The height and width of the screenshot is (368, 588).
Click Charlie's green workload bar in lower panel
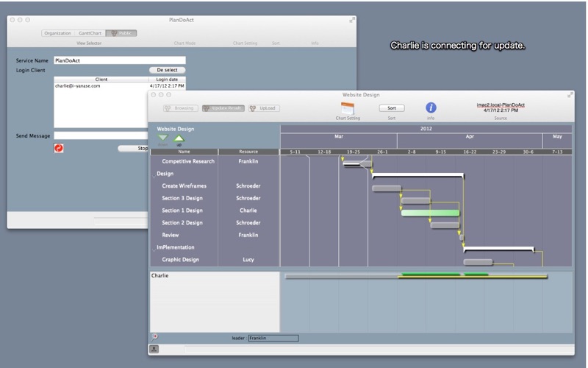click(x=431, y=274)
